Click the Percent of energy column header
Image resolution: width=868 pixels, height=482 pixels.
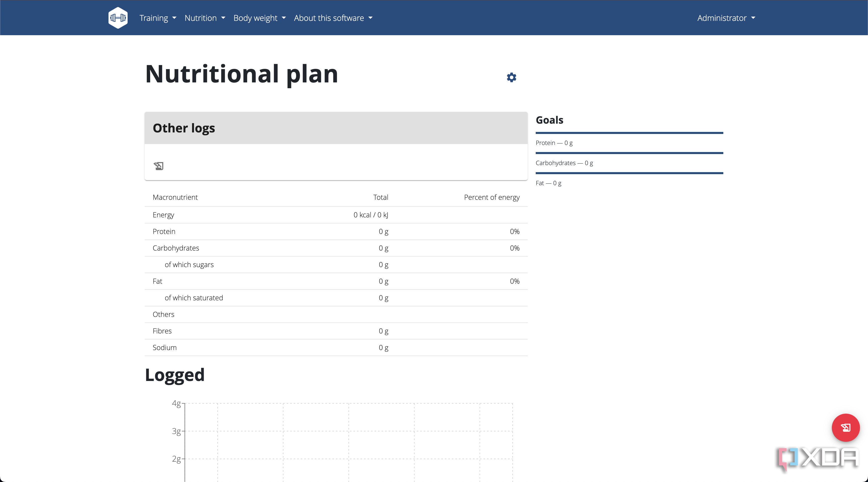[x=492, y=197]
